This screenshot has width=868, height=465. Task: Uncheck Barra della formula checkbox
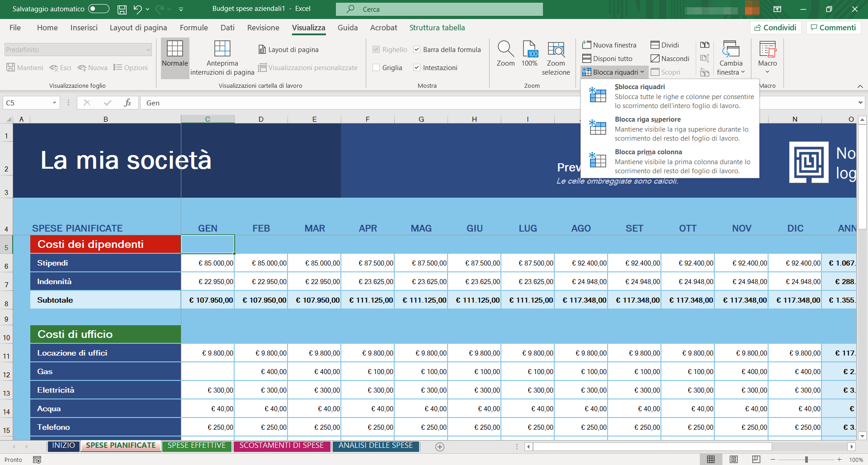point(417,50)
